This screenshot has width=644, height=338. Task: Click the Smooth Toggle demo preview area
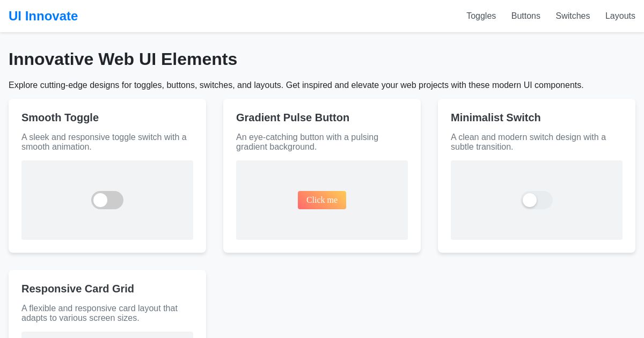[107, 200]
